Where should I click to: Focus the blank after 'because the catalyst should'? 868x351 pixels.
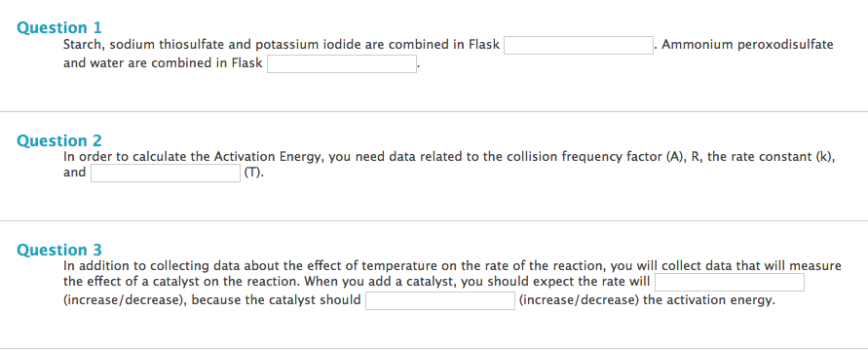[x=440, y=301]
